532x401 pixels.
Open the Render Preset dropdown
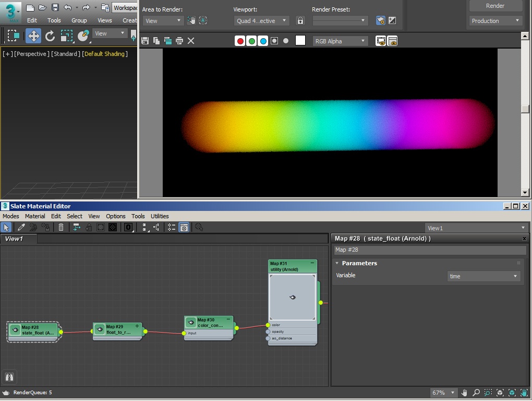click(x=340, y=21)
